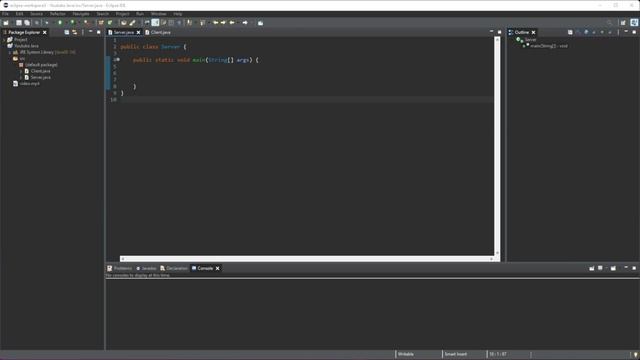Click the Open Type toolbar icon

click(124, 23)
